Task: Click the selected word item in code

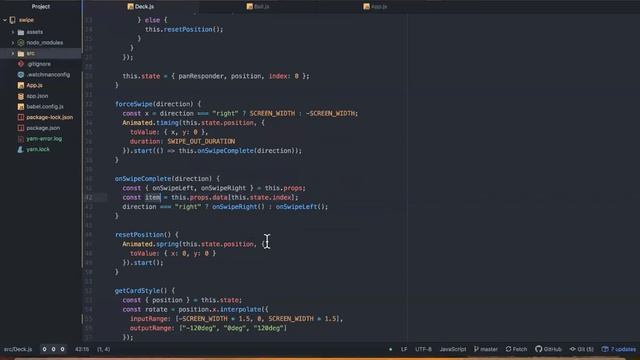Action: pos(153,198)
